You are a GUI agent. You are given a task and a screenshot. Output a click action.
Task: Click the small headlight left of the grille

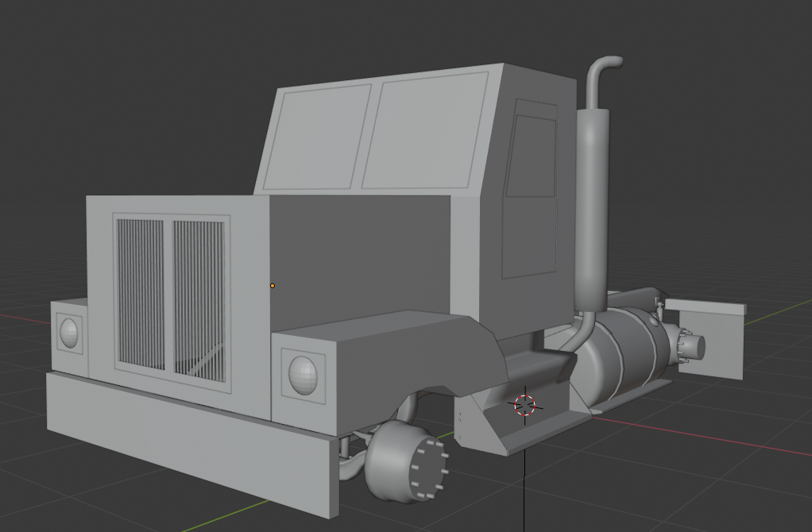tap(69, 333)
